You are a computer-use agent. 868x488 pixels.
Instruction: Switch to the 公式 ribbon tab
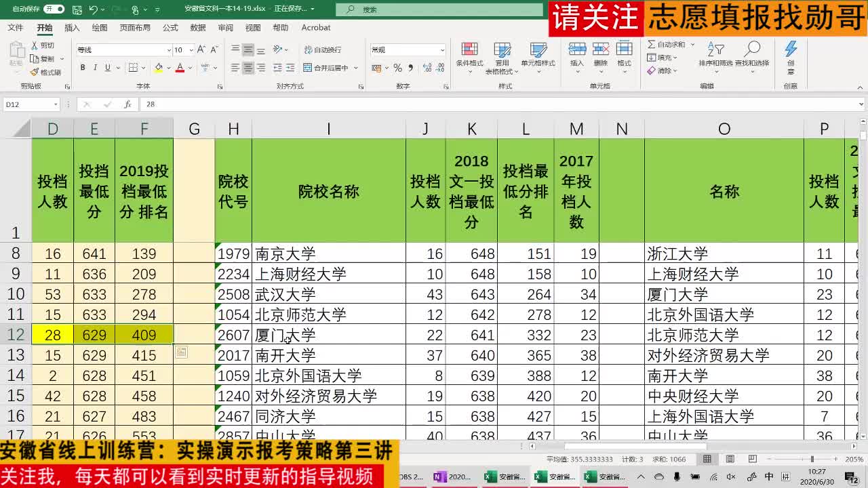coord(170,28)
